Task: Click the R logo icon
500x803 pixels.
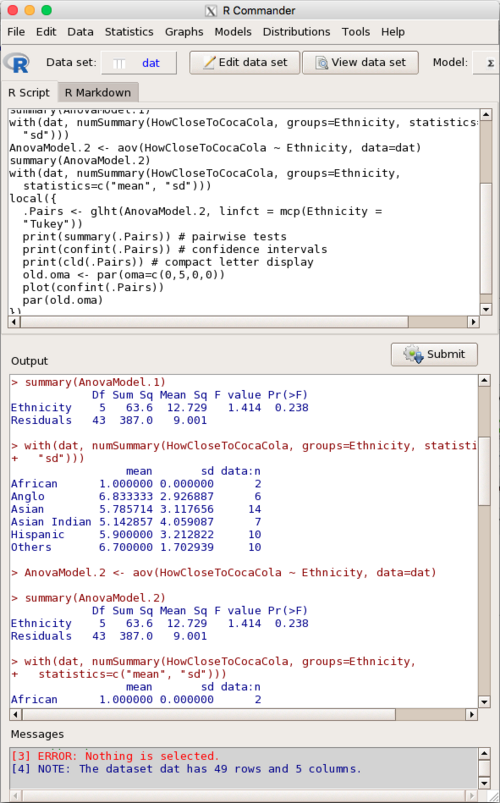Action: pyautogui.click(x=16, y=63)
